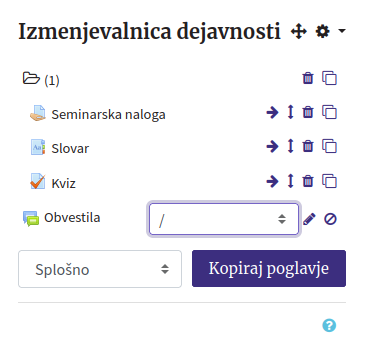Screen dimensions: 365x361
Task: Click the open folder icon to collapse
Action: click(31, 78)
